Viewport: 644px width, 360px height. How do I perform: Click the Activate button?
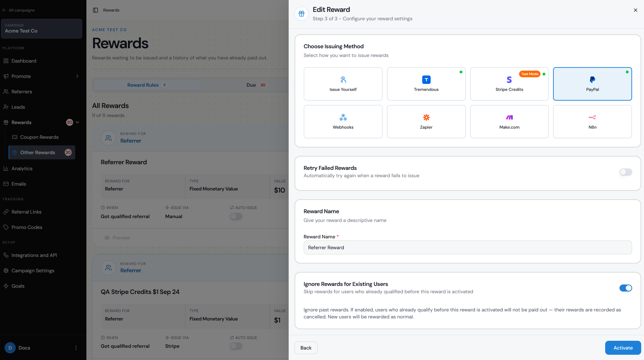click(623, 348)
